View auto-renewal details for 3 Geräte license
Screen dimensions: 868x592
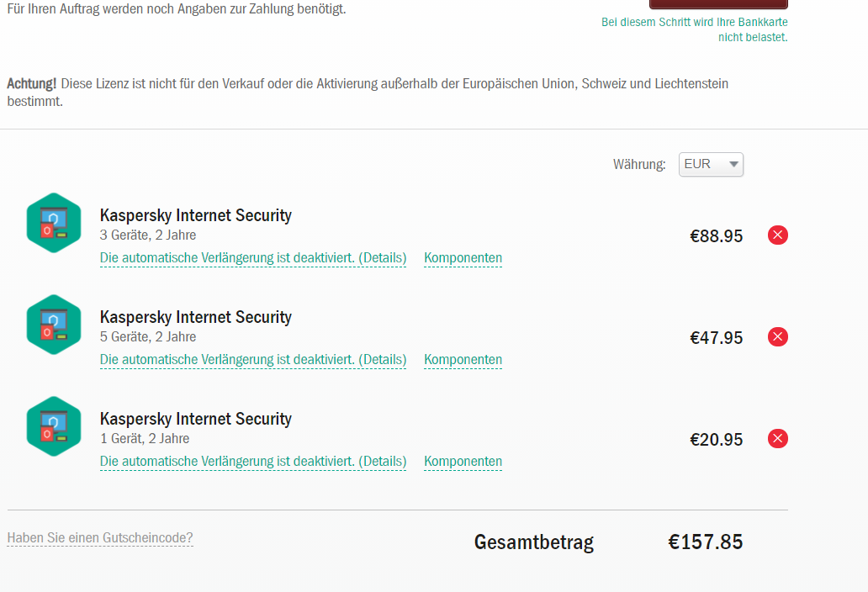coord(253,258)
